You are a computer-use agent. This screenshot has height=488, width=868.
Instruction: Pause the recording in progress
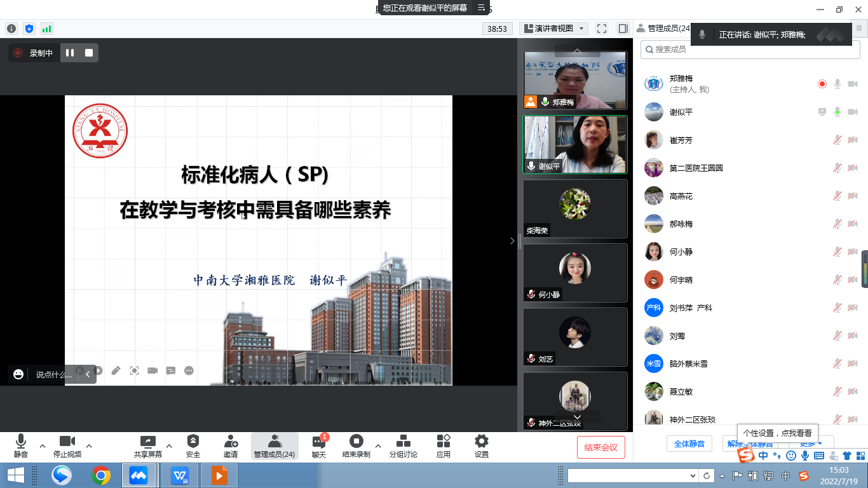pos(70,53)
